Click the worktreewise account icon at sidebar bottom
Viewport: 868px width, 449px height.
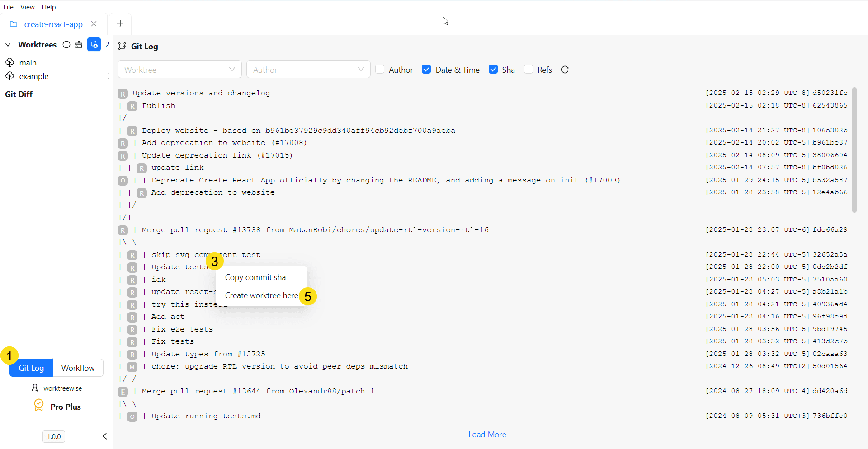pyautogui.click(x=35, y=388)
